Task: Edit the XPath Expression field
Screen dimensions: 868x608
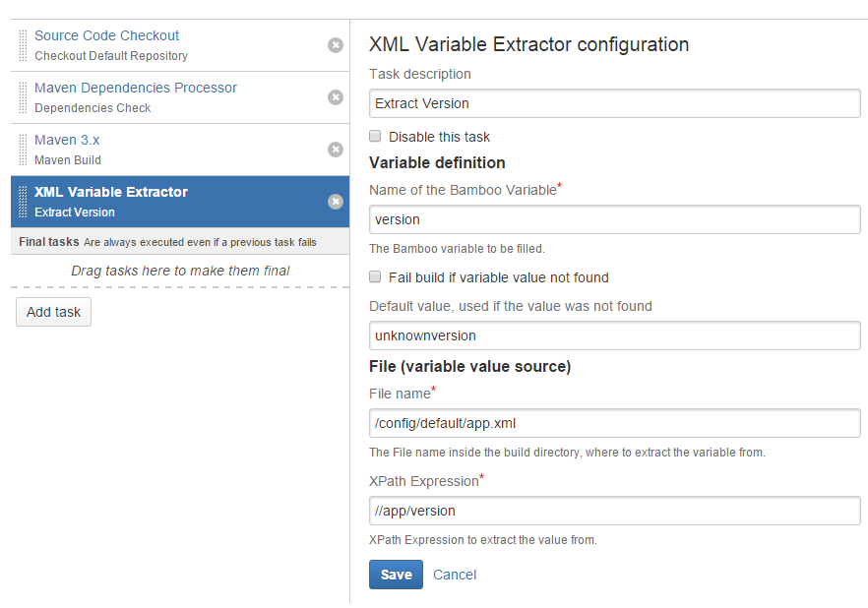Action: coord(615,511)
